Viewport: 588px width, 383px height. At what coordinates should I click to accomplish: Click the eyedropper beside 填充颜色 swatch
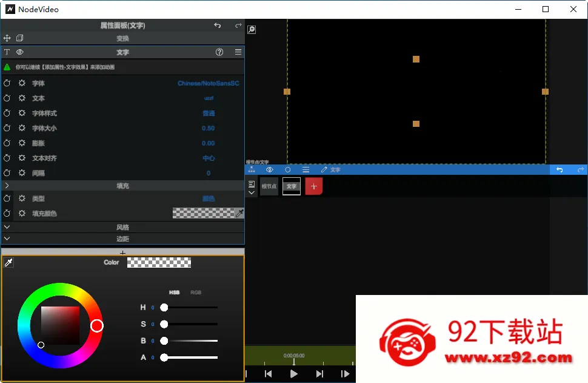point(239,213)
